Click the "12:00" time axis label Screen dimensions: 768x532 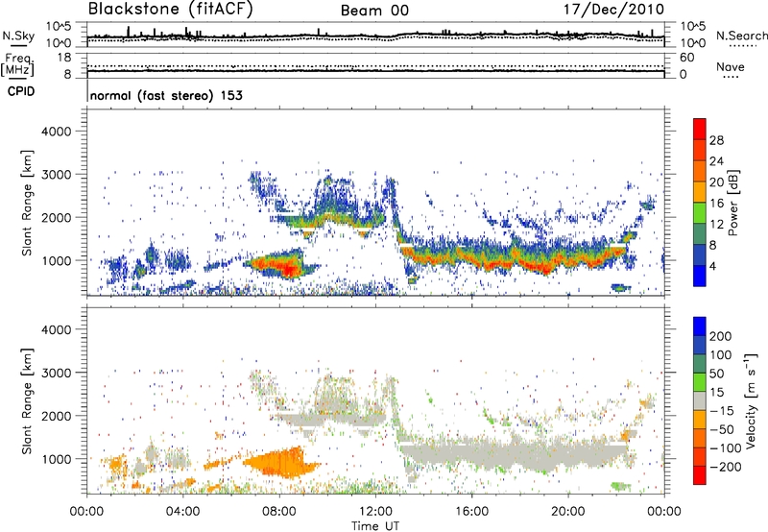[375, 512]
